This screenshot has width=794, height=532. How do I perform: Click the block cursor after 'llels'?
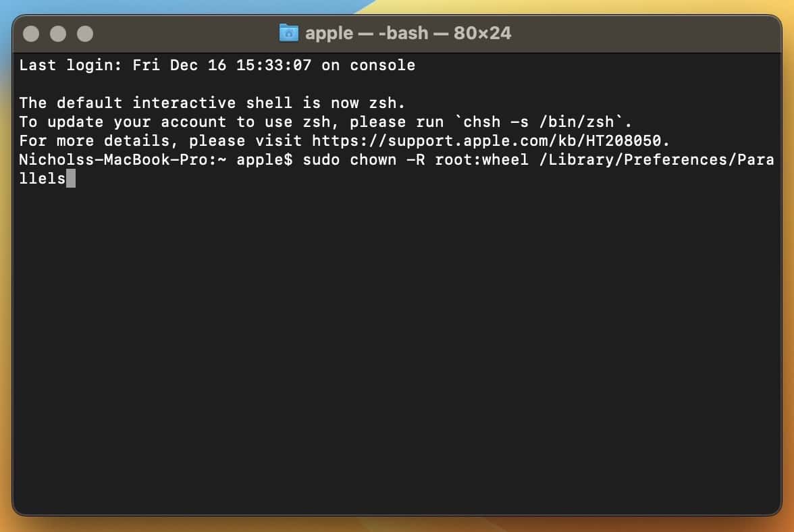pyautogui.click(x=71, y=179)
